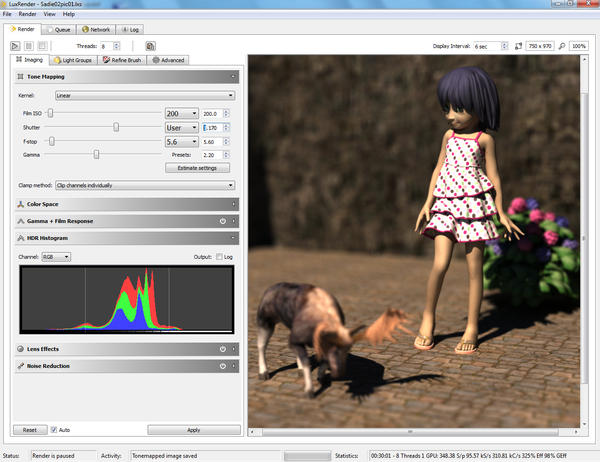Image resolution: width=600 pixels, height=462 pixels.
Task: Click the Threads spinner arrows
Action: click(x=117, y=46)
